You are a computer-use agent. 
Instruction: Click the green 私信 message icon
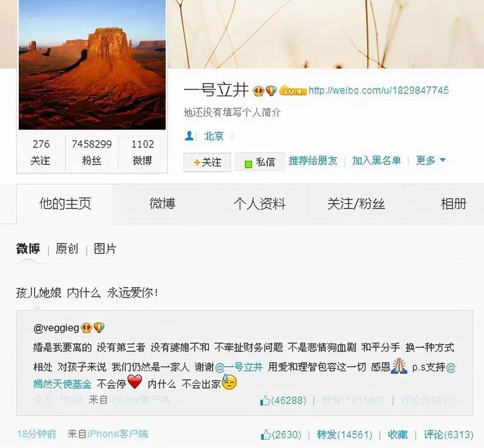249,164
